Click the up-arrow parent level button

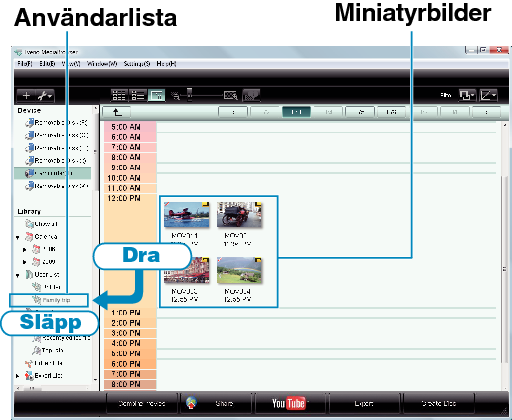coord(116,112)
